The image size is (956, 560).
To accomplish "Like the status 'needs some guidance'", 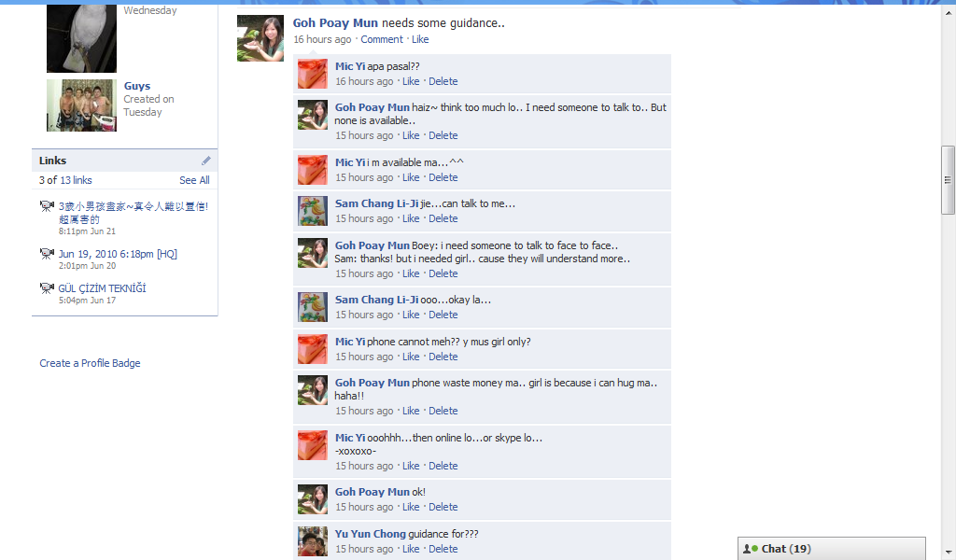I will tap(420, 39).
